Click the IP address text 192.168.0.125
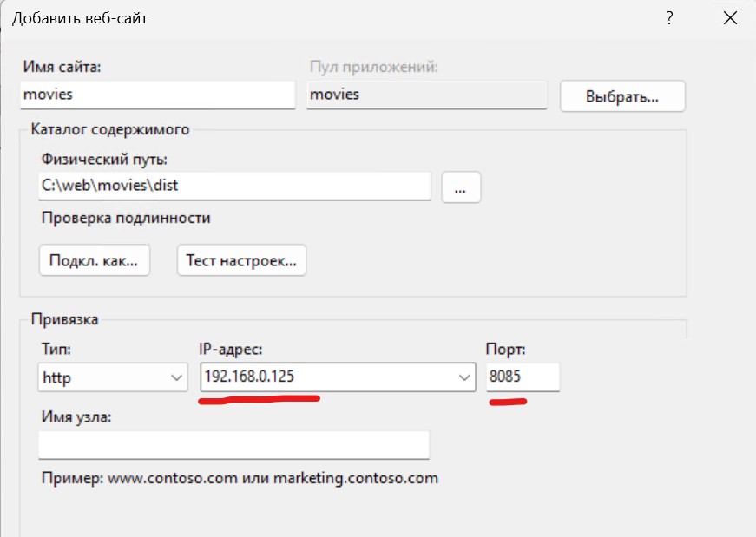The height and width of the screenshot is (537, 756). (x=254, y=377)
